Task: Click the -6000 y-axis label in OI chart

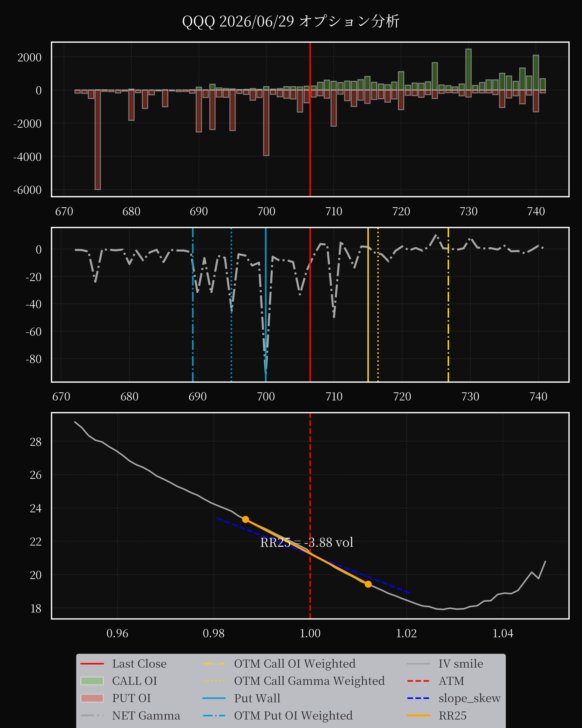Action: pyautogui.click(x=27, y=190)
